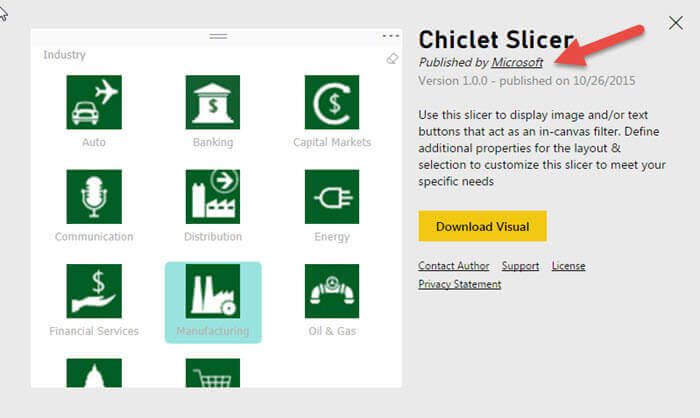
Task: Choose the Financial Services icon
Action: [x=94, y=290]
